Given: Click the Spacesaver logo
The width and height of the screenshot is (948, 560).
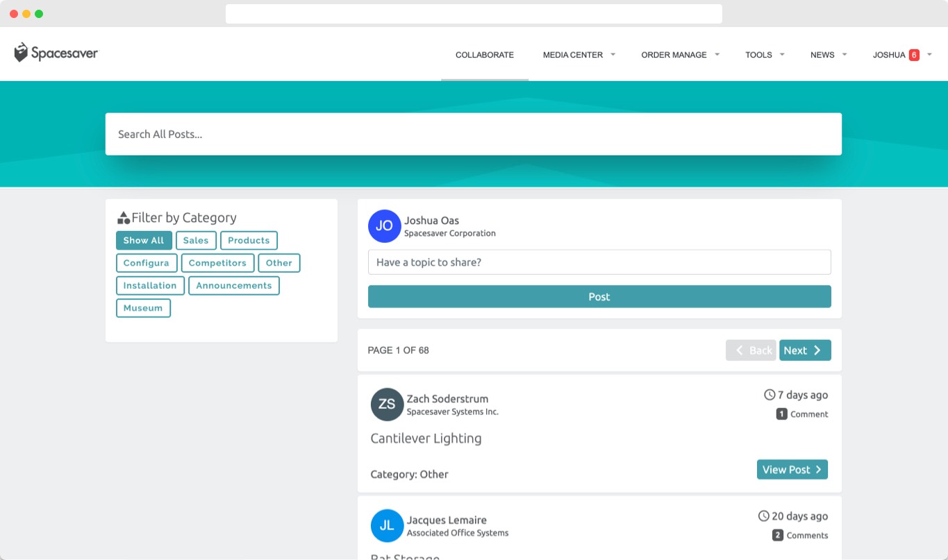Looking at the screenshot, I should click(56, 53).
